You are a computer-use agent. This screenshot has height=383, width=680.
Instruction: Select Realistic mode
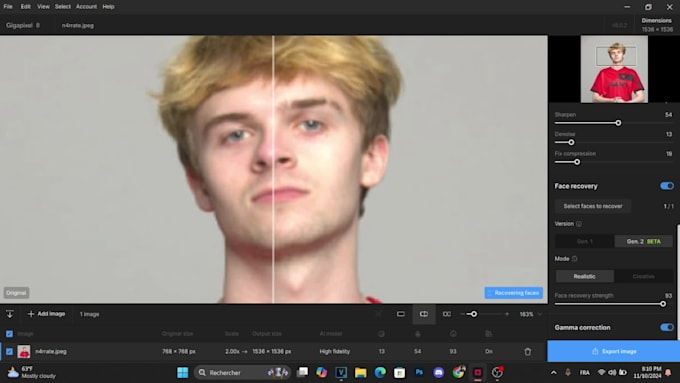coord(585,276)
